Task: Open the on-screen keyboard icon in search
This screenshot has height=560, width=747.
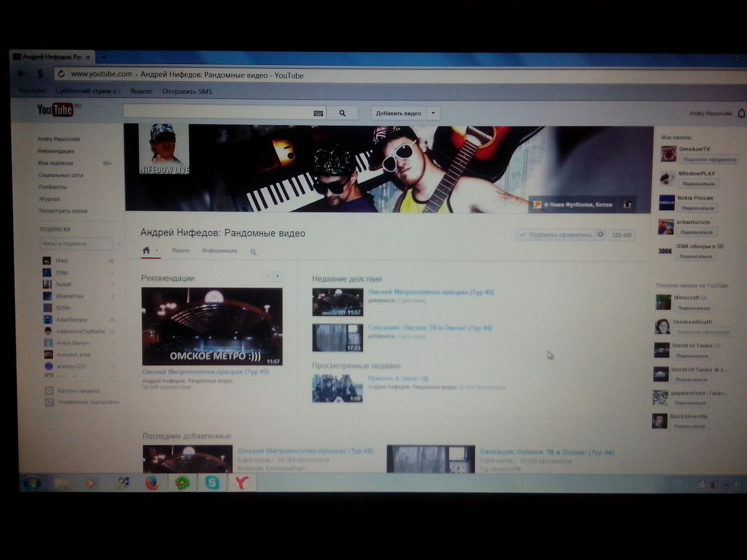Action: [318, 113]
